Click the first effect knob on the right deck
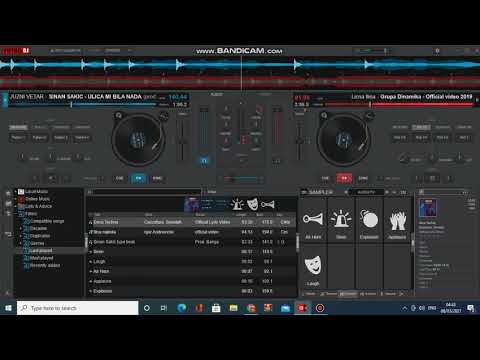Screen dimensions: 480x360 [404, 158]
